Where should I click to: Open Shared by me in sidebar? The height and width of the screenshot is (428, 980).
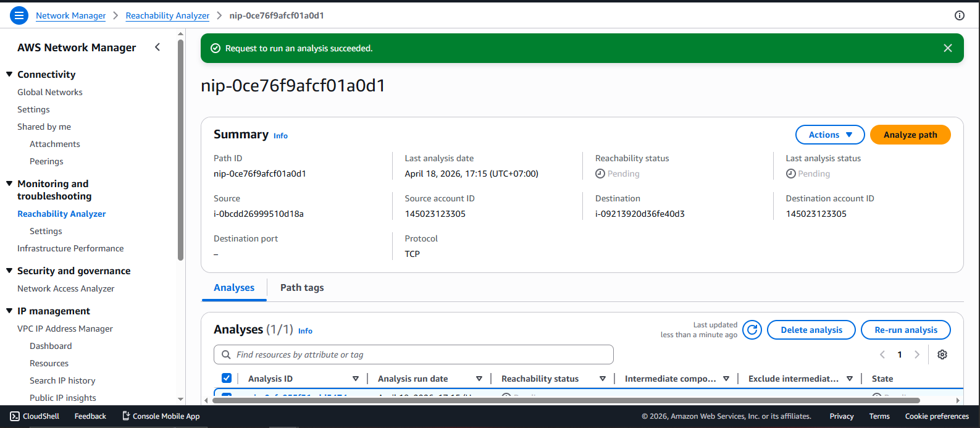[44, 127]
